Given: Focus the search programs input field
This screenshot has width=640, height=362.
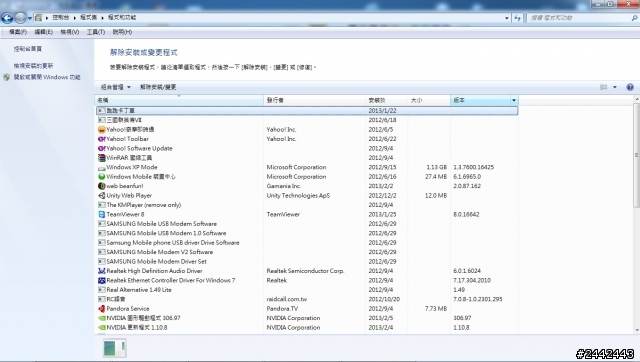Looking at the screenshot, I should pyautogui.click(x=578, y=18).
